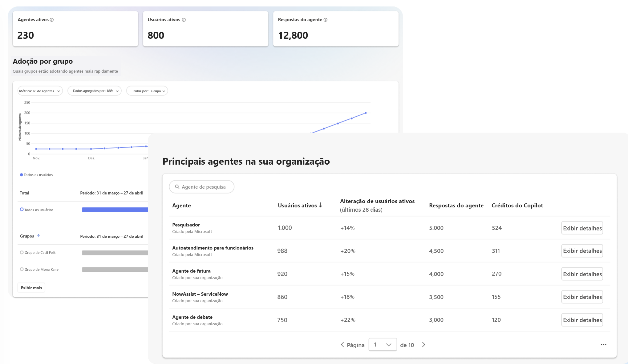Click the Usuários ativos 800 card
Viewport: 628px width, 364px height.
206,29
